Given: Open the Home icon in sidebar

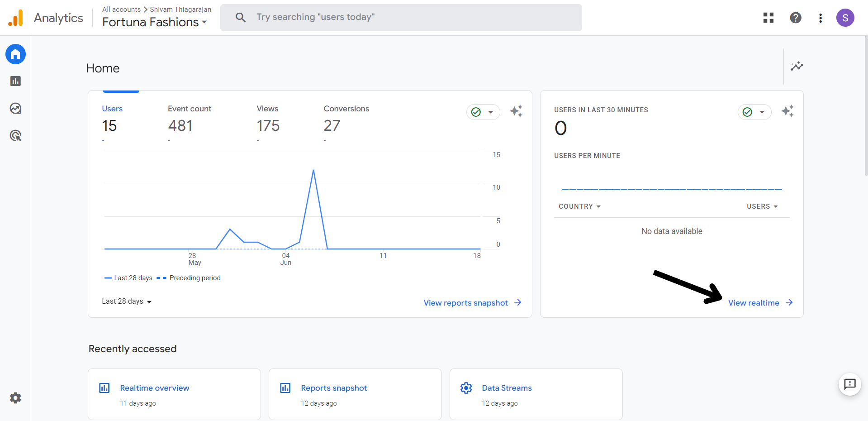Looking at the screenshot, I should [15, 54].
